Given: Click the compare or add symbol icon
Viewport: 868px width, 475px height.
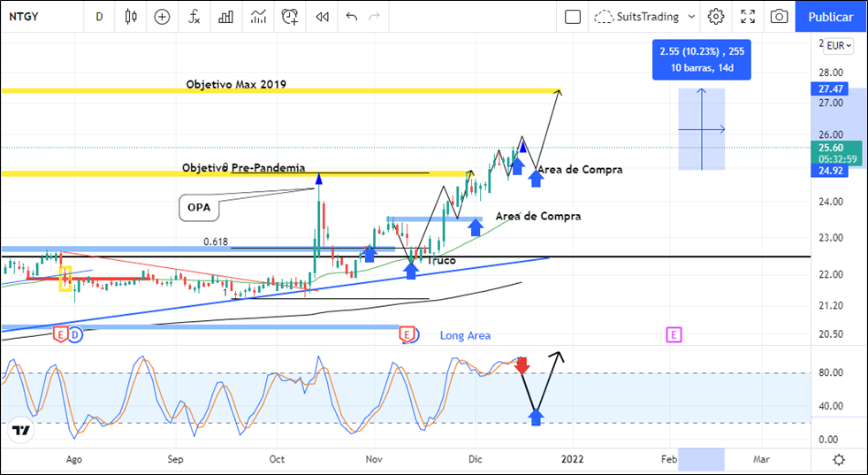Looking at the screenshot, I should click(x=162, y=17).
